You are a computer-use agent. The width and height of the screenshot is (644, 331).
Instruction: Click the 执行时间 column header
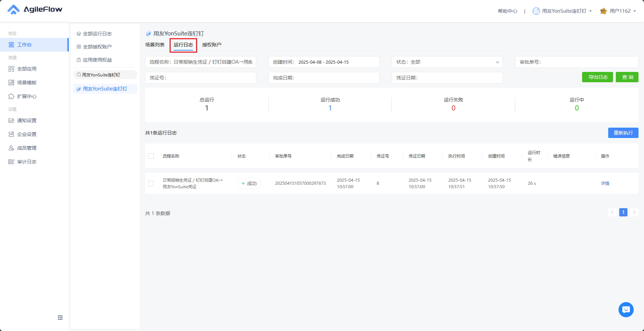(457, 156)
